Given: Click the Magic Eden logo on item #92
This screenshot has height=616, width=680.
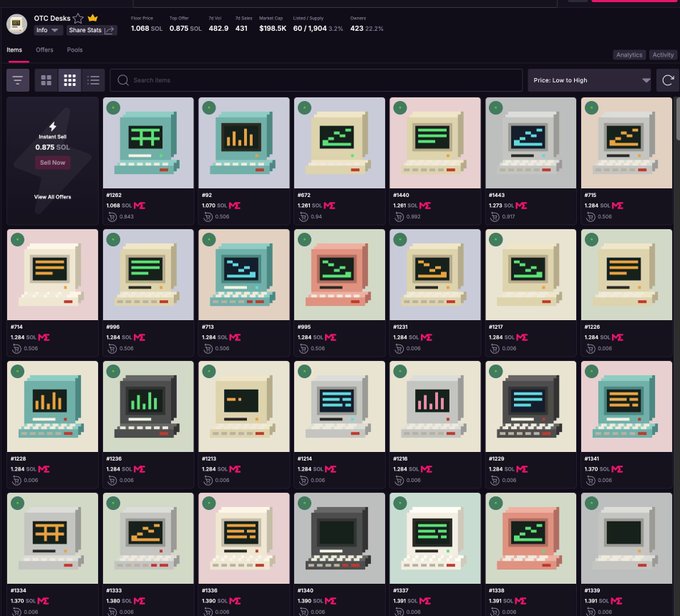Looking at the screenshot, I should tap(235, 206).
